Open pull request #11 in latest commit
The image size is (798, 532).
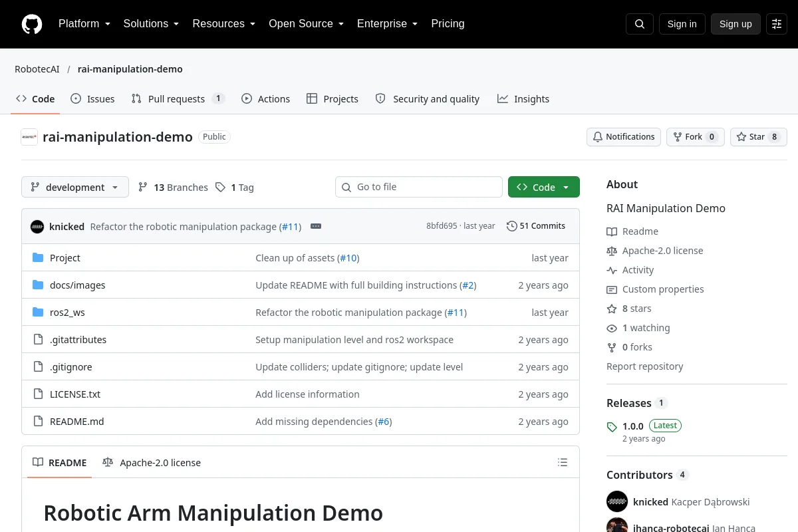(x=290, y=227)
